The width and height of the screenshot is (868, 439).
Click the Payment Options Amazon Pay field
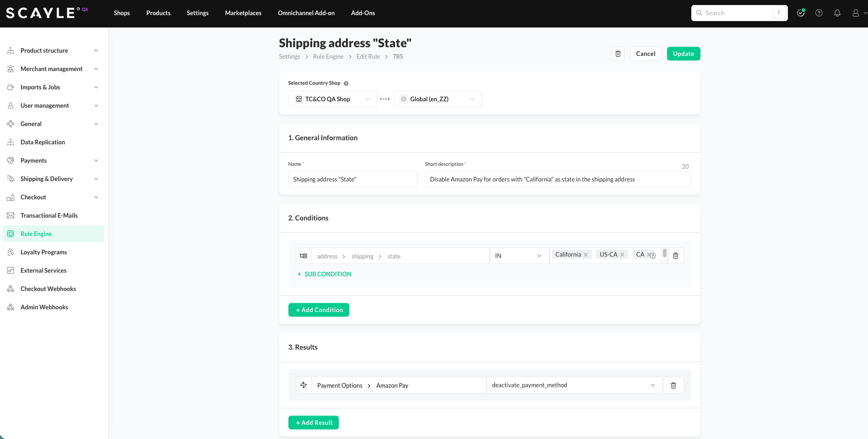click(399, 385)
